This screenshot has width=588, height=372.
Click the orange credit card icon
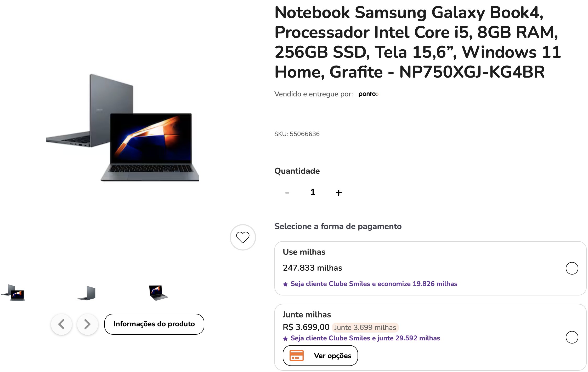click(297, 356)
